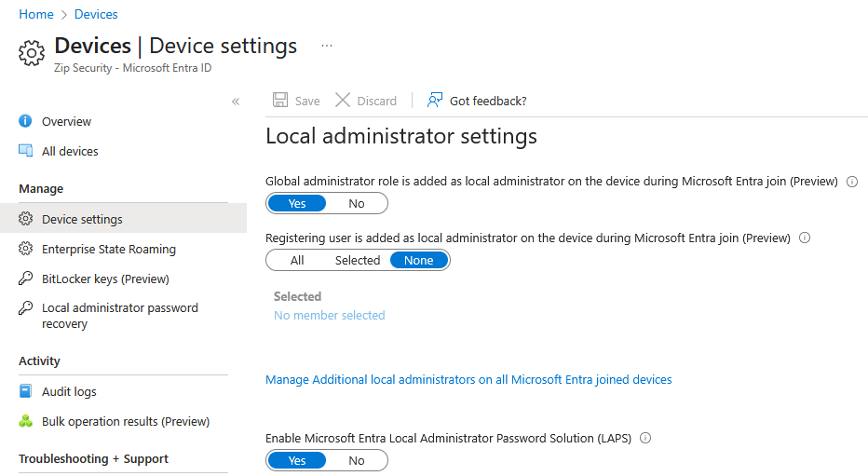Click the Local administrator password recovery key icon

[x=25, y=307]
